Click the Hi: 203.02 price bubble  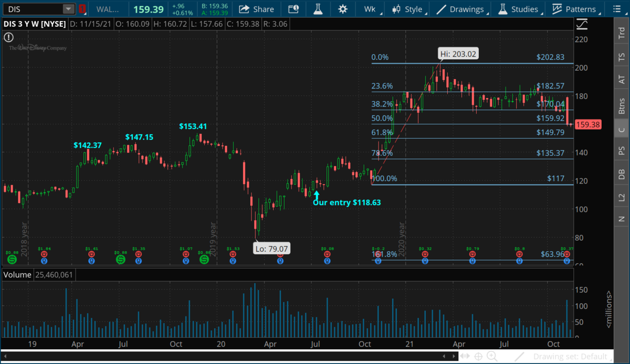459,53
